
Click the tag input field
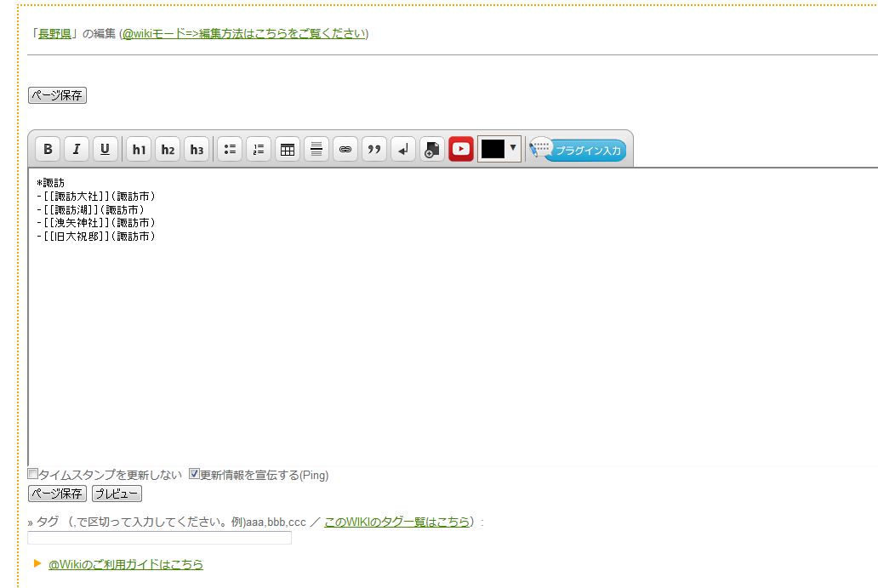160,538
